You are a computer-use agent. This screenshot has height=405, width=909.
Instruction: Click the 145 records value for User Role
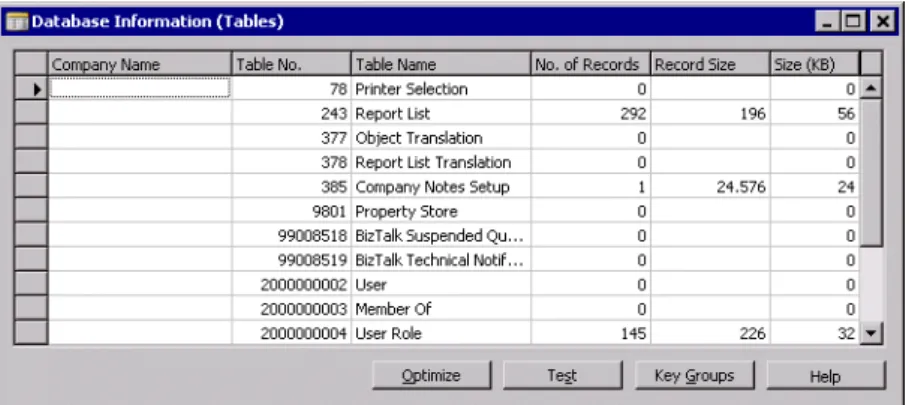click(591, 333)
